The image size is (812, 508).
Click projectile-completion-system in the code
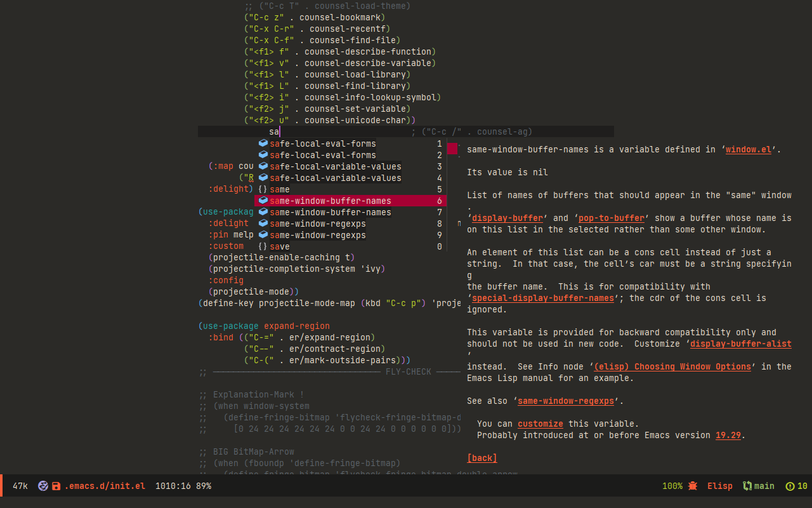tap(284, 269)
